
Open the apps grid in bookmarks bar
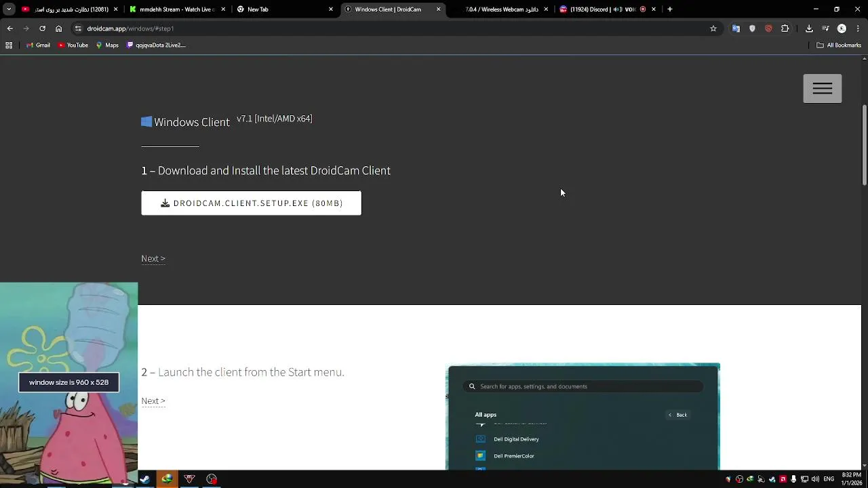[9, 45]
